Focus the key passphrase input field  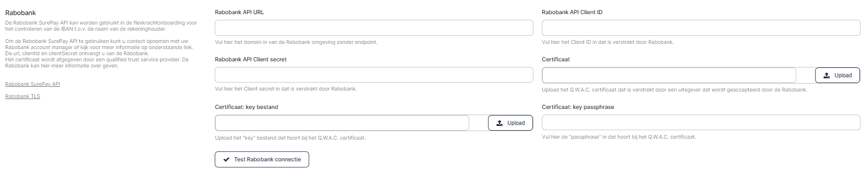tap(701, 123)
